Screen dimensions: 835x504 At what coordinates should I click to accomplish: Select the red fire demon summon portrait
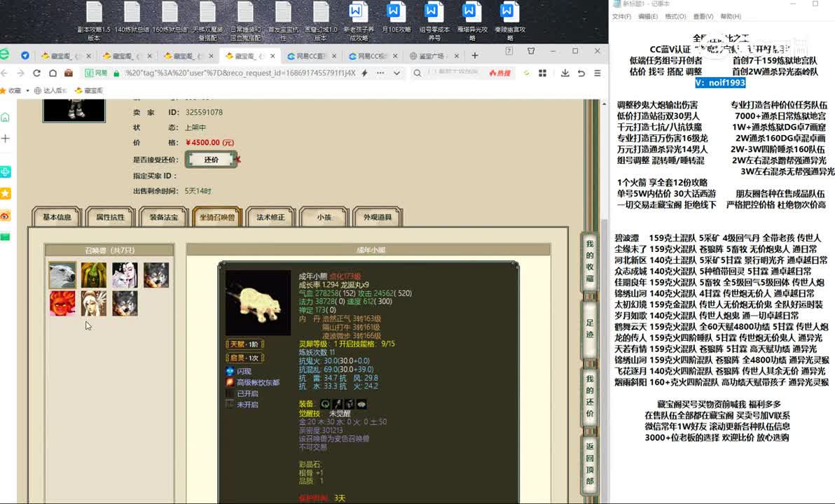62,303
